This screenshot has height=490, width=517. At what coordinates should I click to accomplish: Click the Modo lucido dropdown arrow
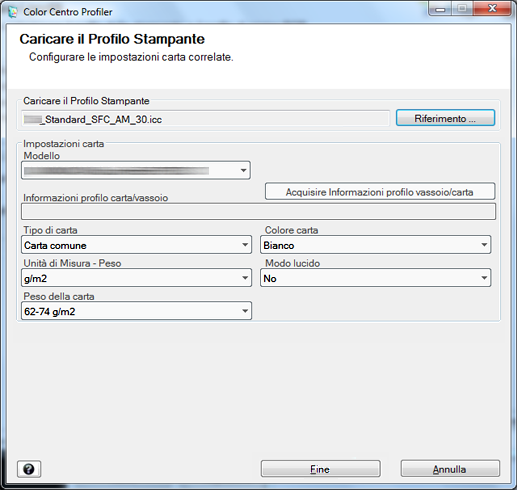pyautogui.click(x=484, y=278)
